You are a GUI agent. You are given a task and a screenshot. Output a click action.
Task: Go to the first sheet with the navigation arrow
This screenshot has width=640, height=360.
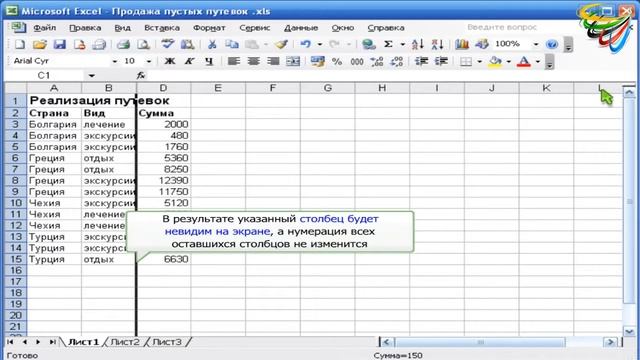click(x=10, y=342)
